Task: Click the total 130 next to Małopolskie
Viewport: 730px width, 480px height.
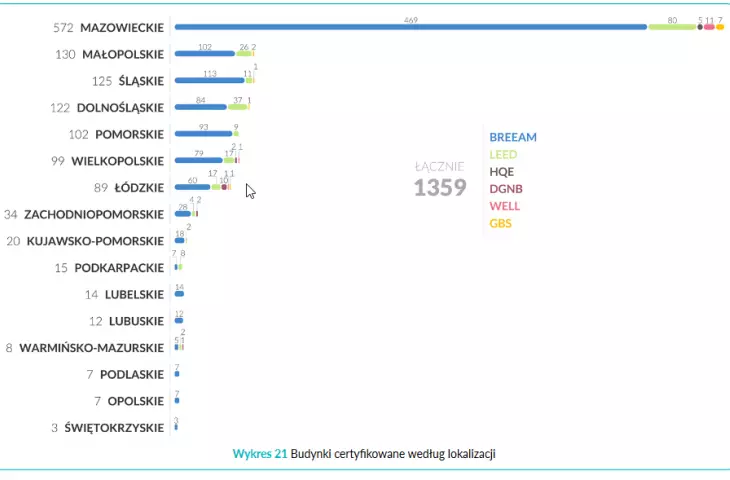Action: point(65,54)
